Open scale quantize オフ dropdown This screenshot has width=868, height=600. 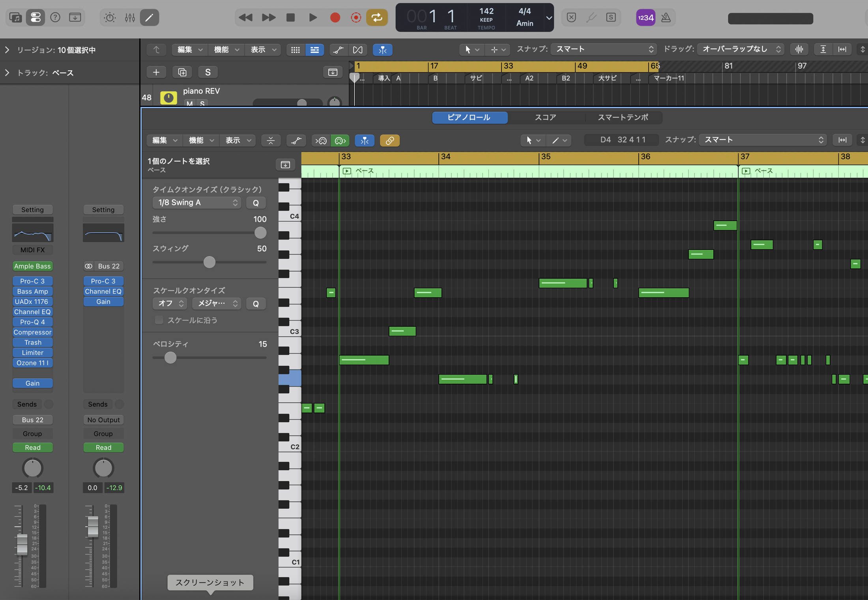click(170, 304)
